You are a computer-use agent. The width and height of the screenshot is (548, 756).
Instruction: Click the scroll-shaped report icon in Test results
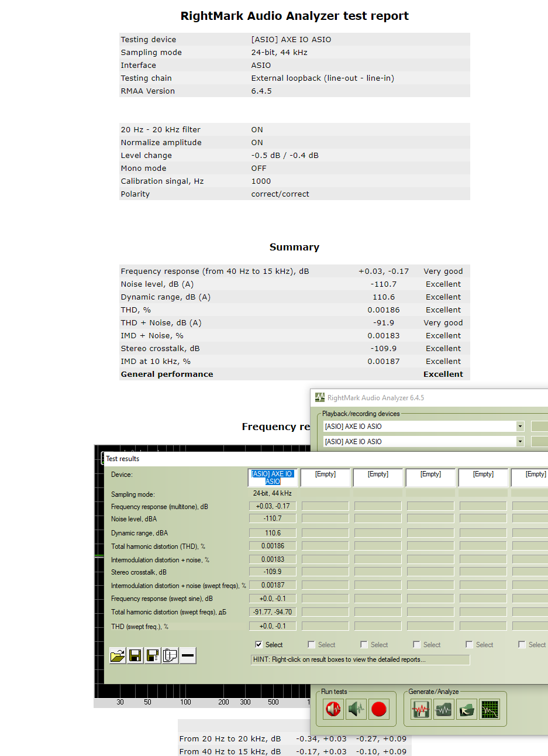tap(170, 655)
